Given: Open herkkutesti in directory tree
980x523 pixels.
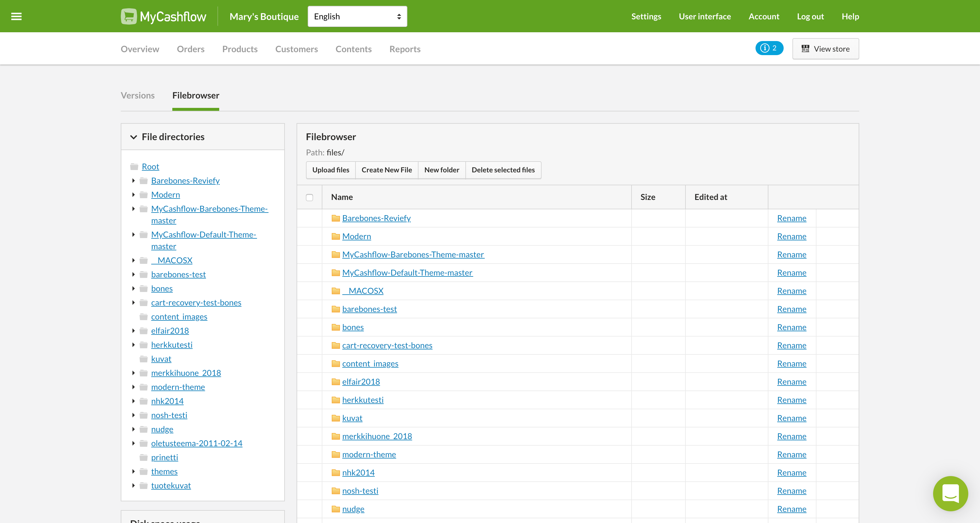Looking at the screenshot, I should tap(171, 345).
